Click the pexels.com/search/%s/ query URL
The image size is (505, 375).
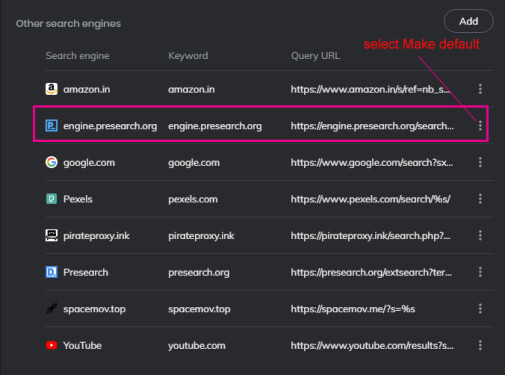click(x=370, y=199)
